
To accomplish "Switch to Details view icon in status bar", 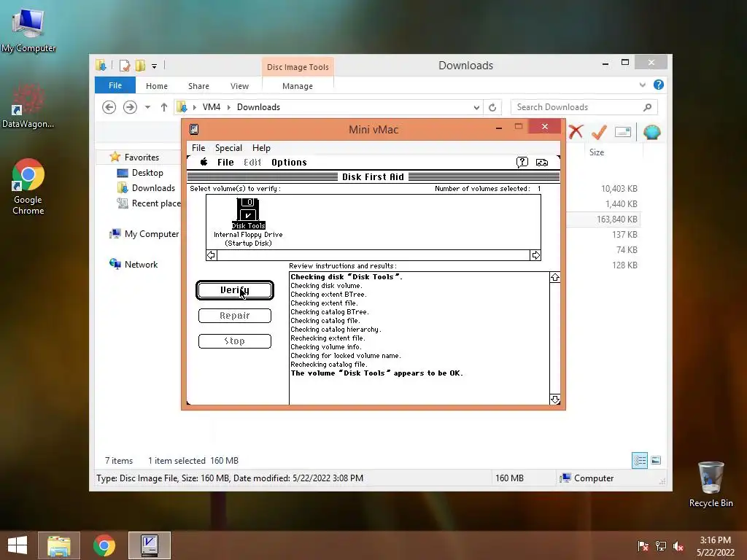I will pos(639,461).
